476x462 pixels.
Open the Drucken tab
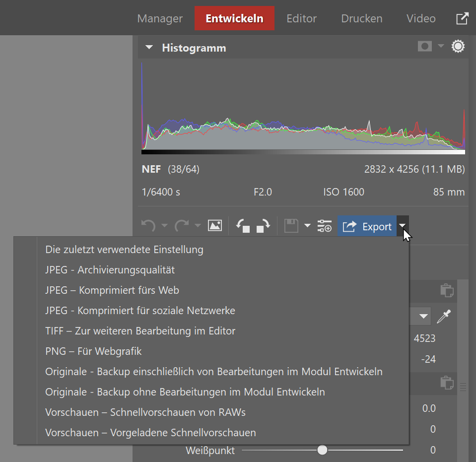point(361,18)
